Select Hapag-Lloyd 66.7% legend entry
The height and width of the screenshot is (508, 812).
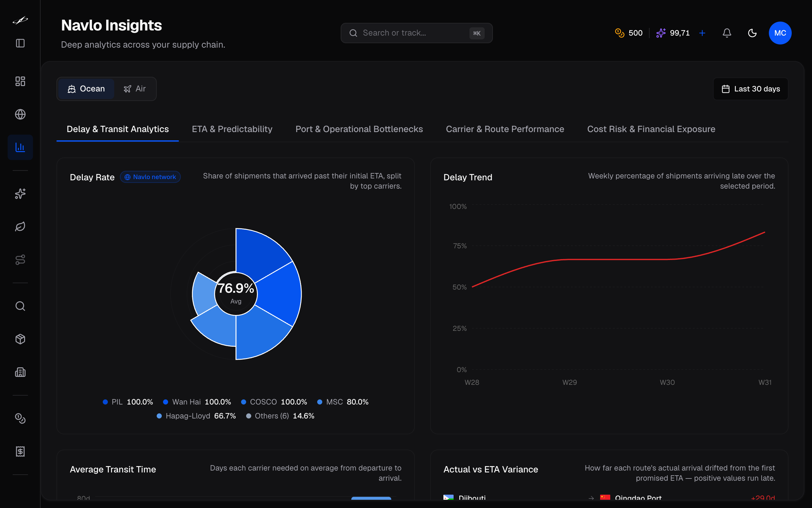196,416
